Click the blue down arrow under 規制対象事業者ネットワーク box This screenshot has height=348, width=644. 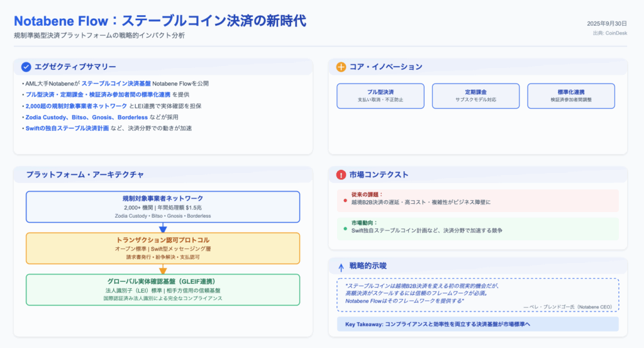163,228
